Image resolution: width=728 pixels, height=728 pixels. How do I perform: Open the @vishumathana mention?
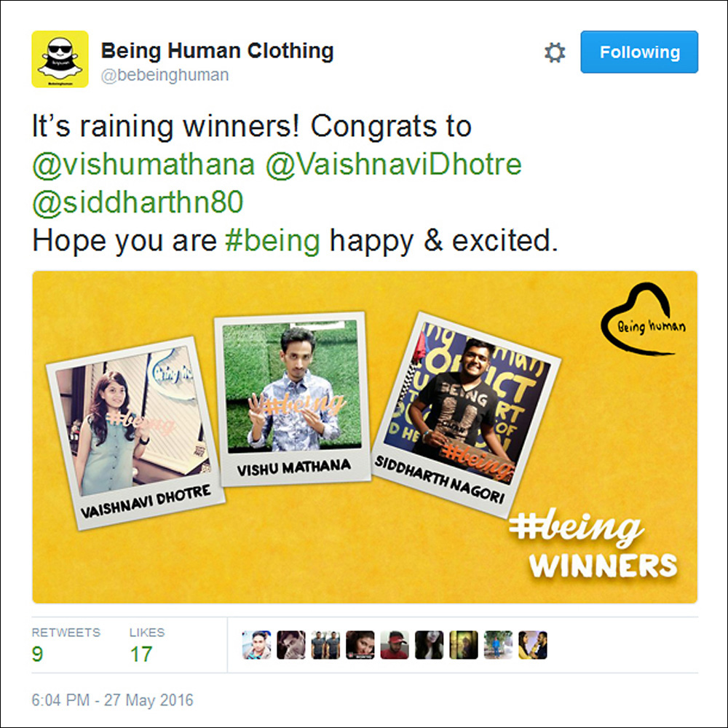[x=143, y=165]
